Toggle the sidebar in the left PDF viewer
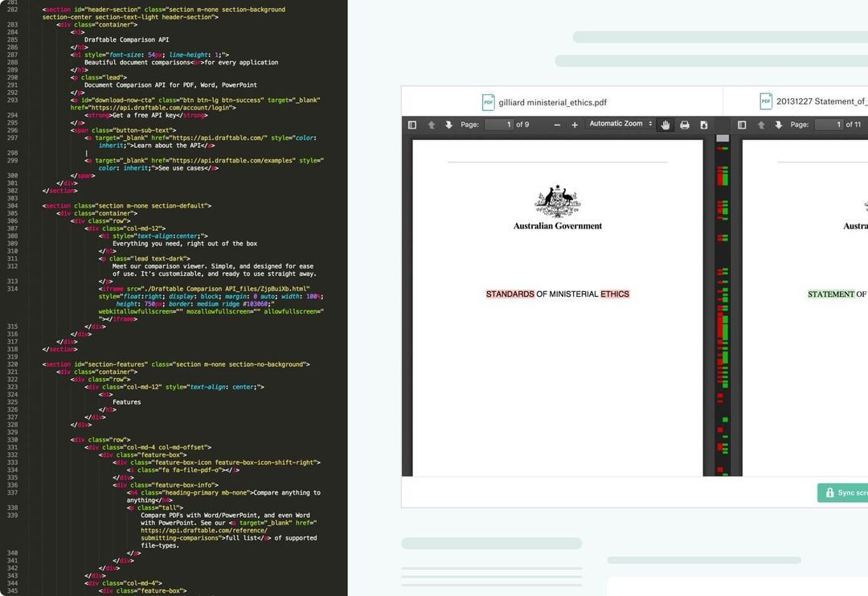The width and height of the screenshot is (868, 596). [x=411, y=125]
